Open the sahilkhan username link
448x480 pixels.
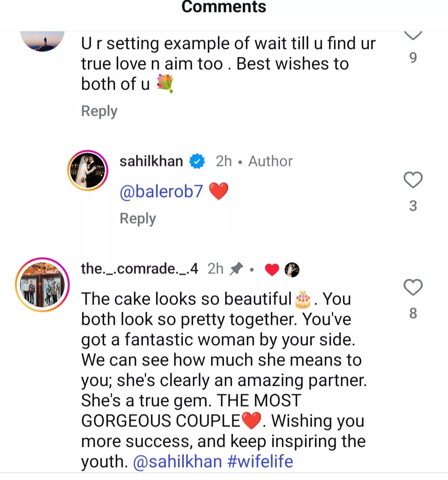click(x=151, y=161)
